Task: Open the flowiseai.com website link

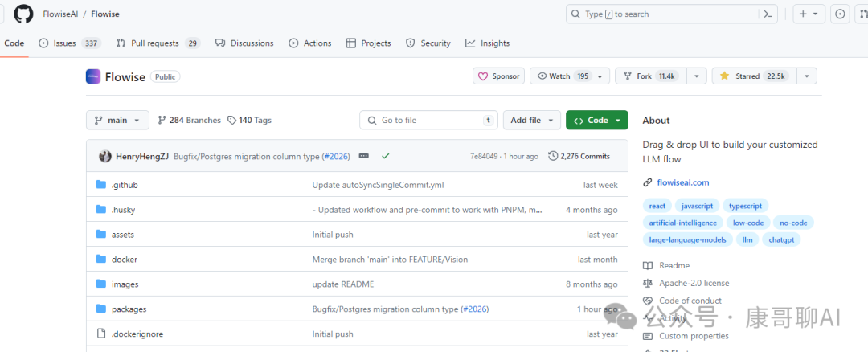Action: pos(682,182)
